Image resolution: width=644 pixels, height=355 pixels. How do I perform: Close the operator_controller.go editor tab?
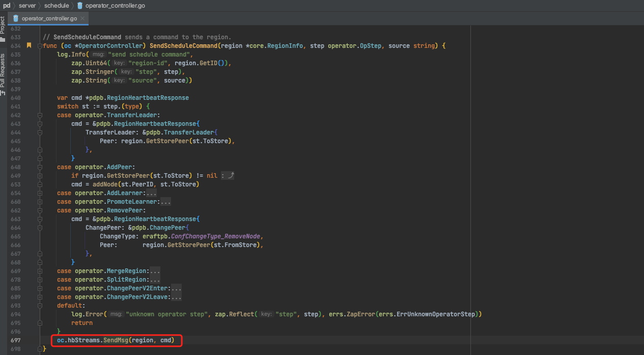pyautogui.click(x=82, y=18)
